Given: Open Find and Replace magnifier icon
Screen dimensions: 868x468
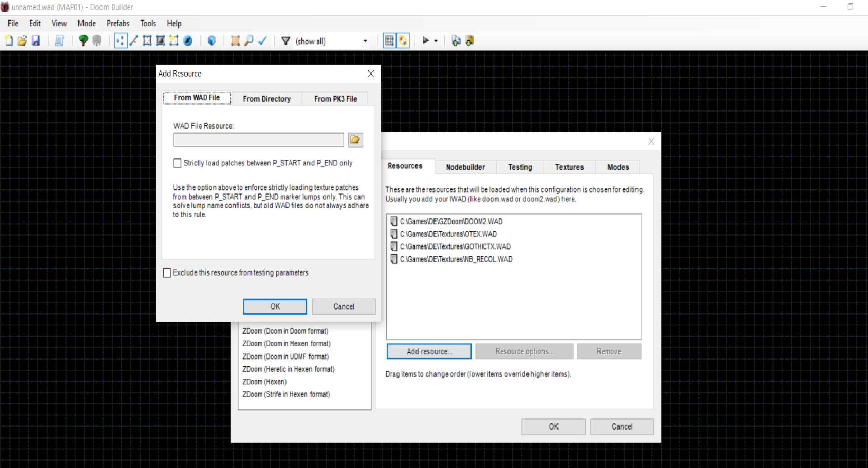Looking at the screenshot, I should pyautogui.click(x=249, y=41).
